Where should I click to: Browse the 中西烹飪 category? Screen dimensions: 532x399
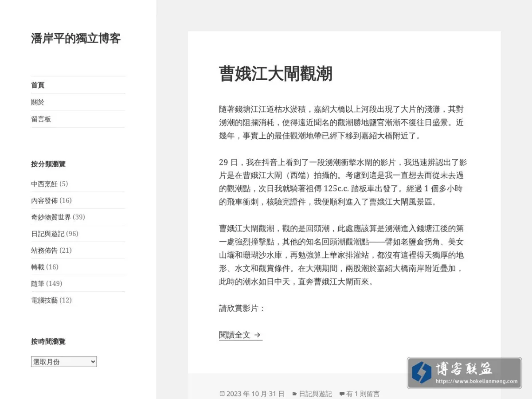coord(44,184)
